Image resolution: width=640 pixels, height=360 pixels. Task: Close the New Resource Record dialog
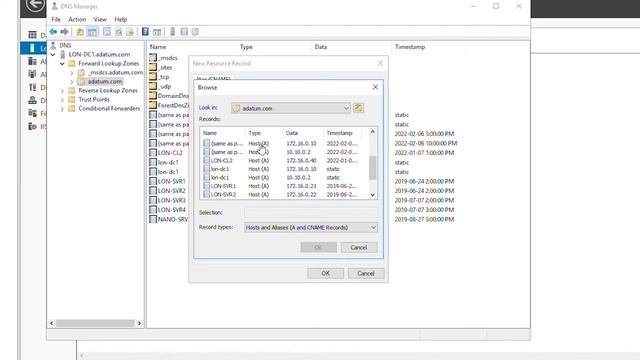380,63
